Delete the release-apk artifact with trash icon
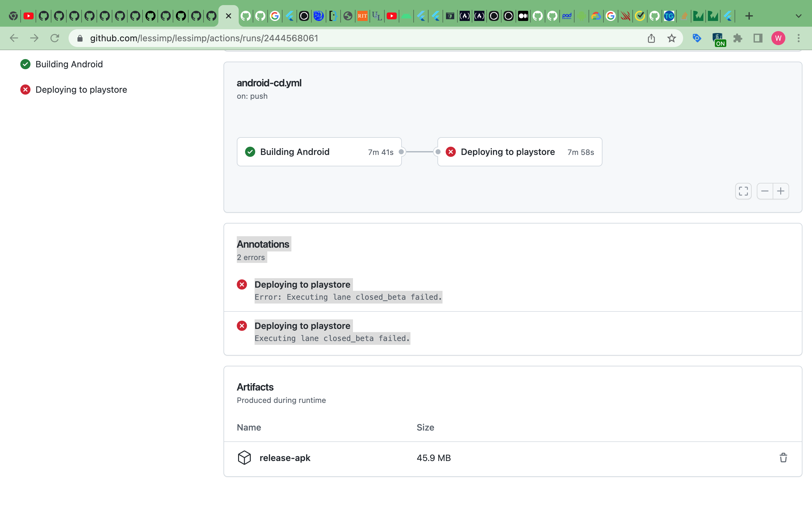The height and width of the screenshot is (508, 812). (x=783, y=458)
